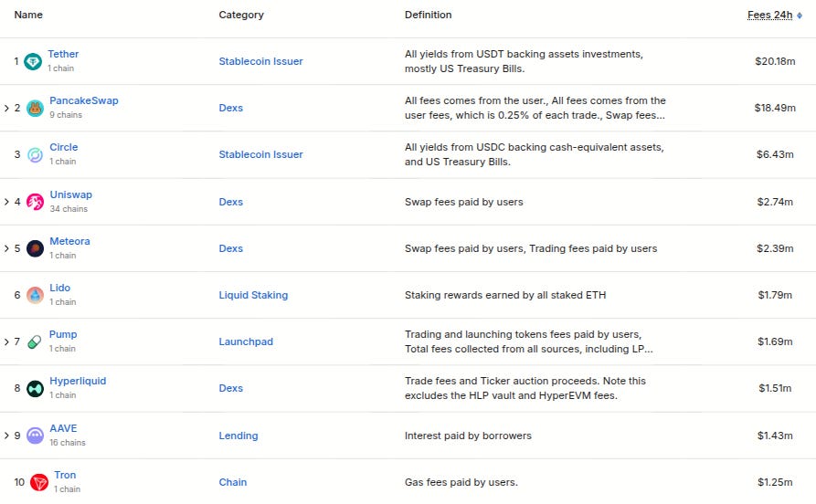Click the "9 chains" text under PancakeSwap
816x504 pixels.
click(x=66, y=115)
